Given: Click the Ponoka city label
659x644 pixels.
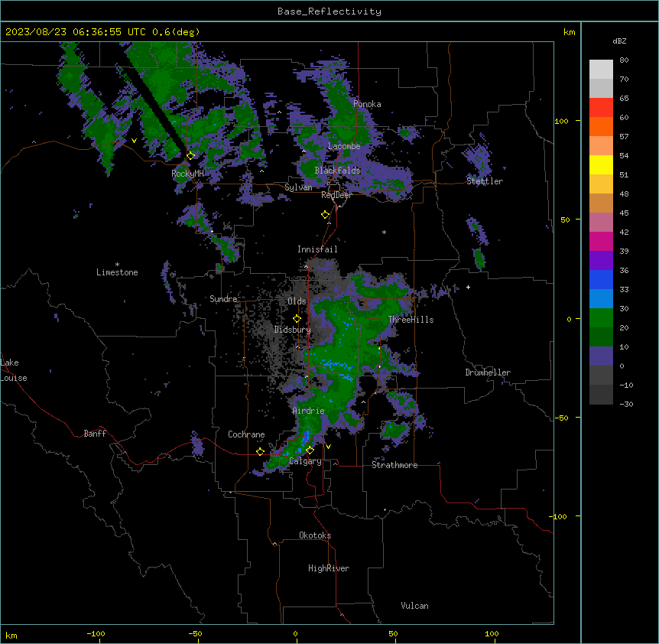Looking at the screenshot, I should coord(367,104).
